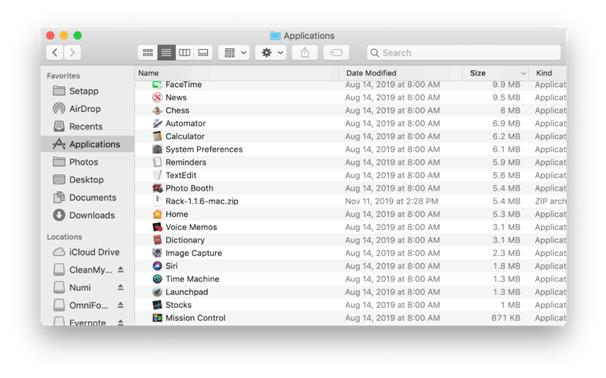Click the Image Capture app icon
Image resolution: width=606 pixels, height=378 pixels.
pos(157,253)
